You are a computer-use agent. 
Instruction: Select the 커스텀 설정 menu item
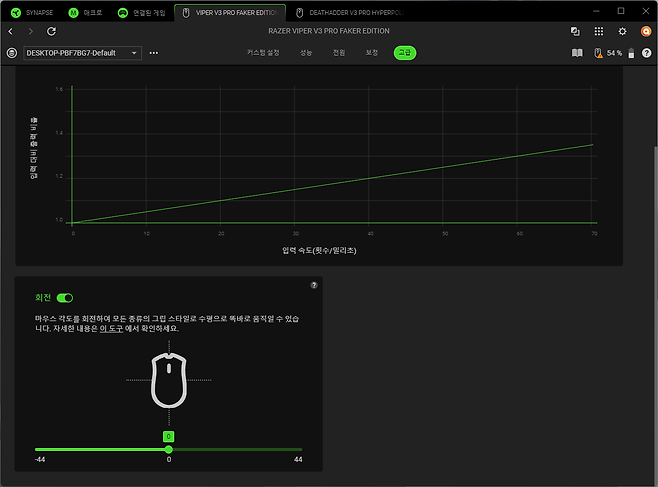tap(263, 52)
